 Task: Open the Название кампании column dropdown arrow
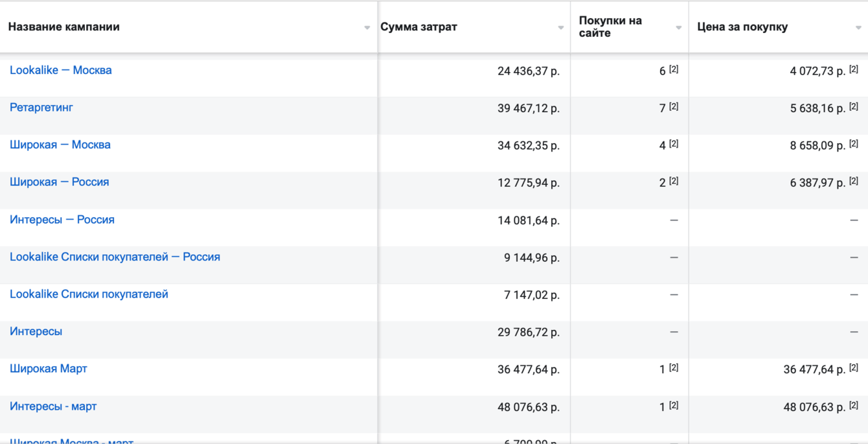click(x=367, y=28)
